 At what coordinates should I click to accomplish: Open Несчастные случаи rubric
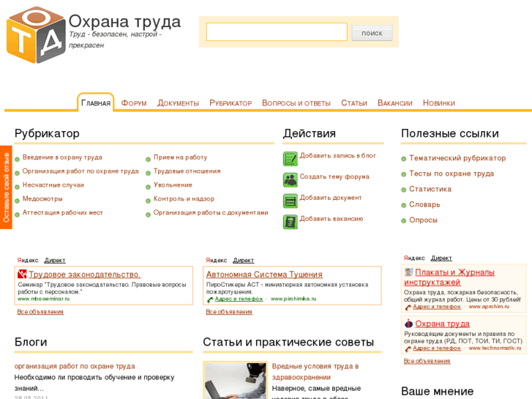pos(53,185)
